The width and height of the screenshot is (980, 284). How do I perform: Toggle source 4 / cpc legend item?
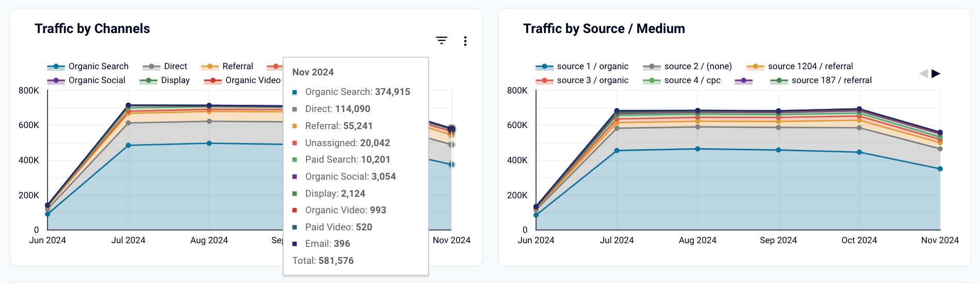(x=682, y=80)
